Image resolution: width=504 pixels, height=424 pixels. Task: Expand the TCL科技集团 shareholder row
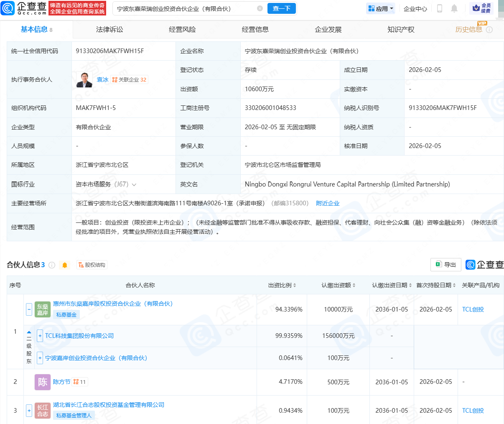tap(40, 336)
